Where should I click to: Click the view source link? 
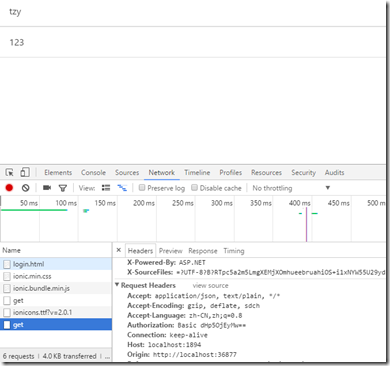pyautogui.click(x=210, y=286)
